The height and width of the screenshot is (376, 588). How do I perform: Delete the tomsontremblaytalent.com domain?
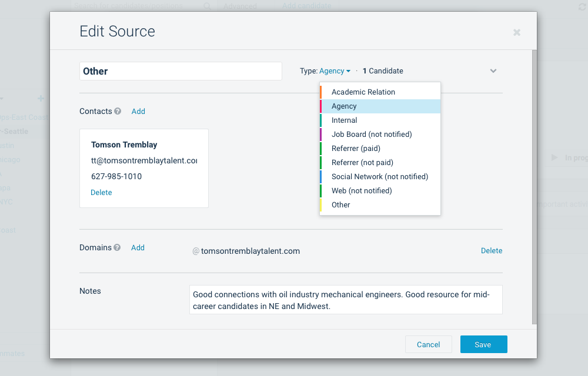491,251
